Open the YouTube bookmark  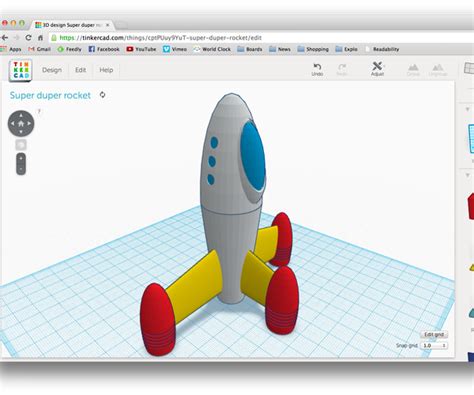click(x=141, y=49)
